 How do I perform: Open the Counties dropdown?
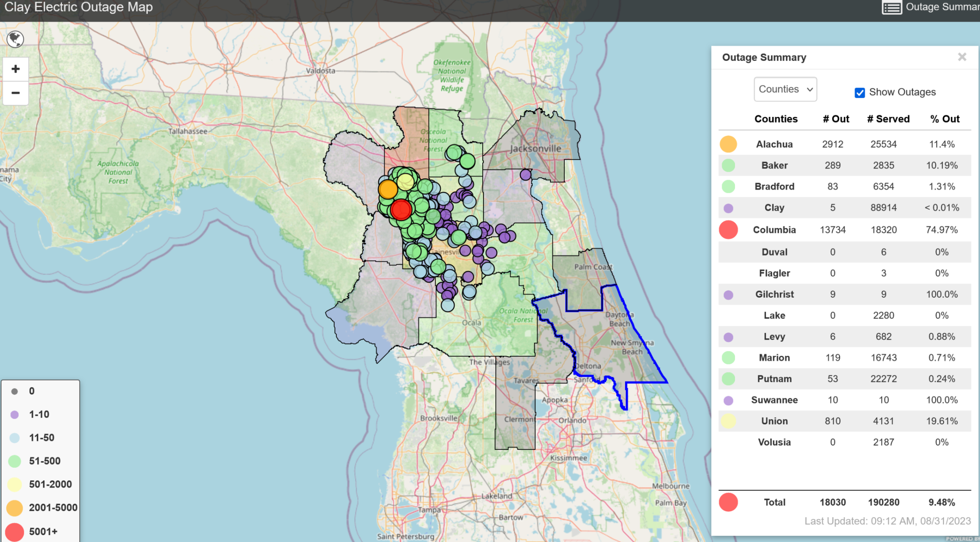785,89
